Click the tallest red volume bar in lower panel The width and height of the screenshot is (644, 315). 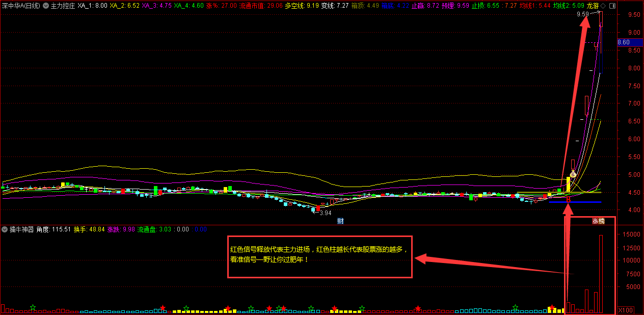(x=601, y=274)
